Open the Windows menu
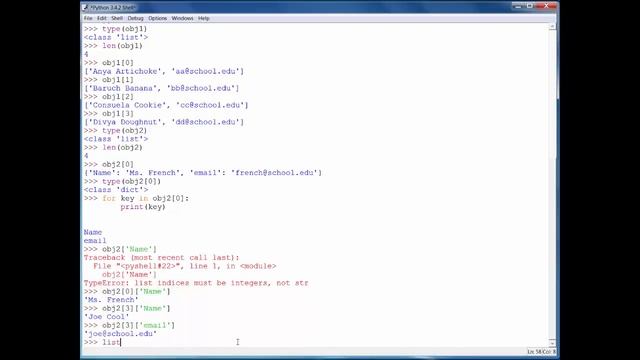This screenshot has width=640, height=360. pos(182,18)
